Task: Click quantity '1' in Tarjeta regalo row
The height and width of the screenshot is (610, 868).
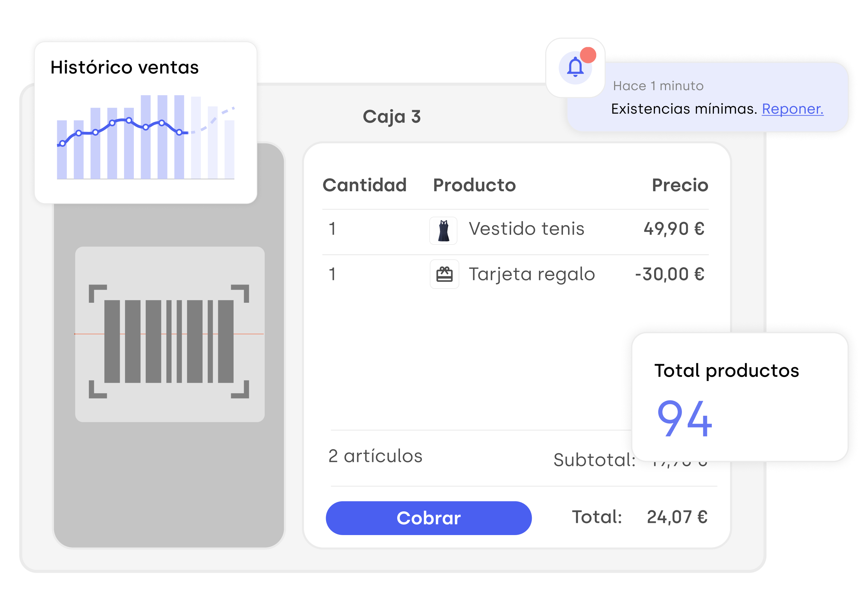Action: tap(332, 274)
